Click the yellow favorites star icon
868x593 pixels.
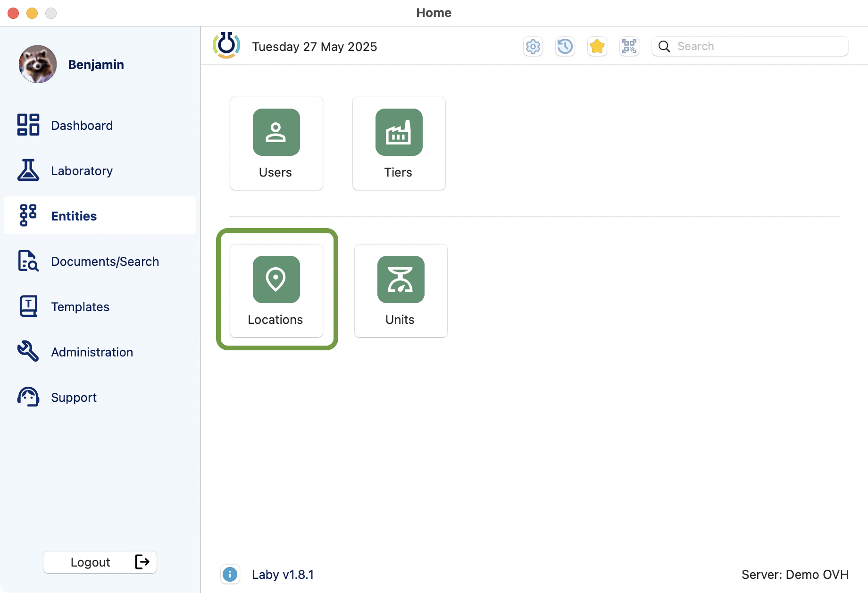[597, 47]
